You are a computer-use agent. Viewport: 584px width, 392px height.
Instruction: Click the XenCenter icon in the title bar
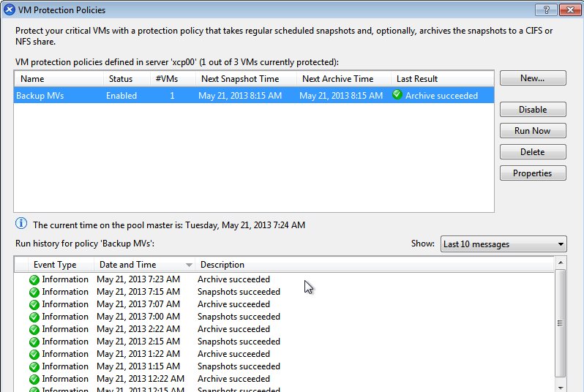click(x=10, y=10)
